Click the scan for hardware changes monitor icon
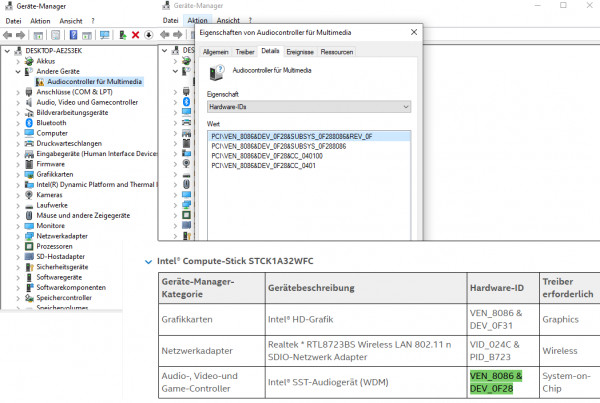Viewport: 600px width, 403px height. point(104,35)
